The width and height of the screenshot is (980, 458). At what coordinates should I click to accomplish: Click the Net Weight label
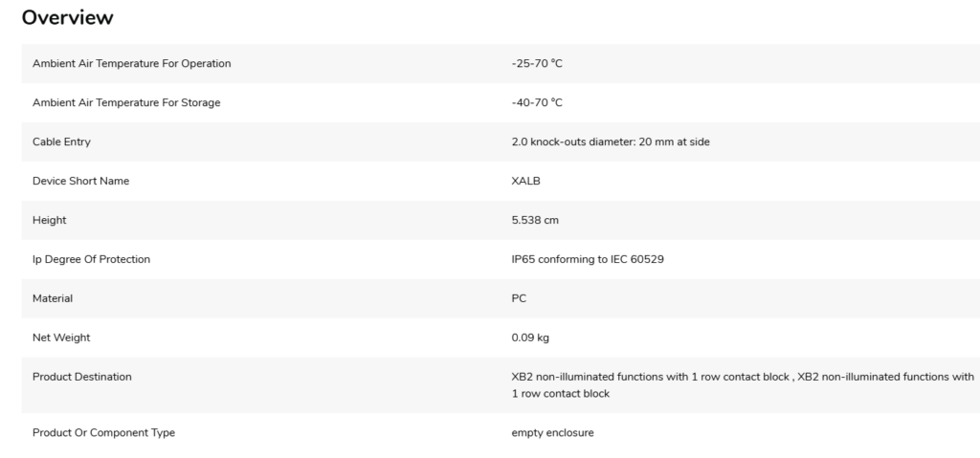60,338
